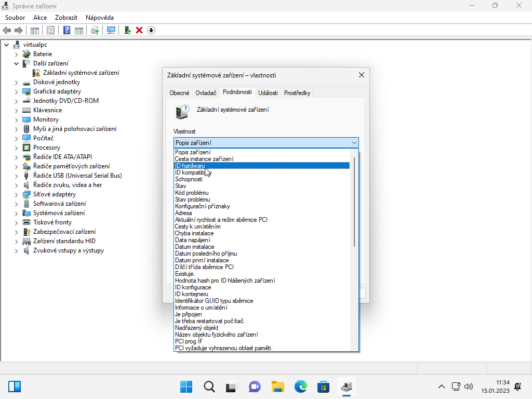Viewport: 532px width, 399px height.
Task: Click the Properties toolbar icon
Action: pyautogui.click(x=50, y=30)
